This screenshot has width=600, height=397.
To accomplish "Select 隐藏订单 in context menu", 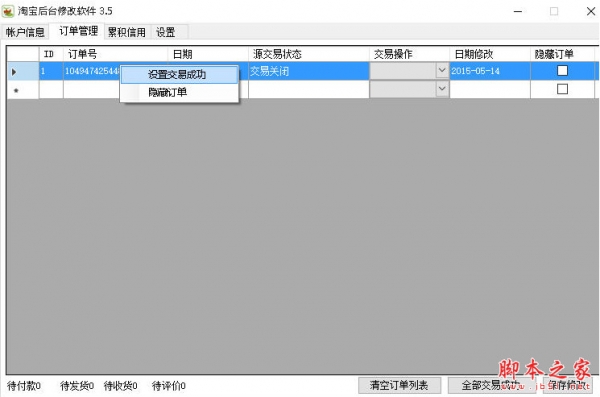I will [x=179, y=92].
